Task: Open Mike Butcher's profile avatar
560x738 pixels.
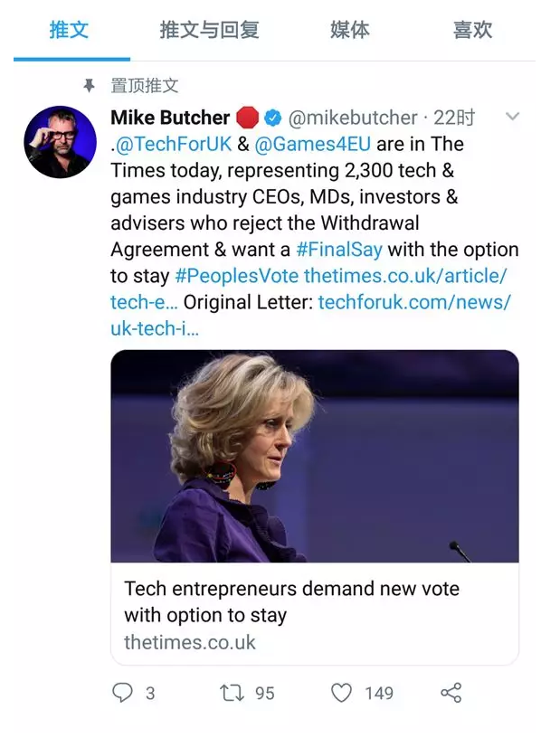Action: click(x=60, y=142)
